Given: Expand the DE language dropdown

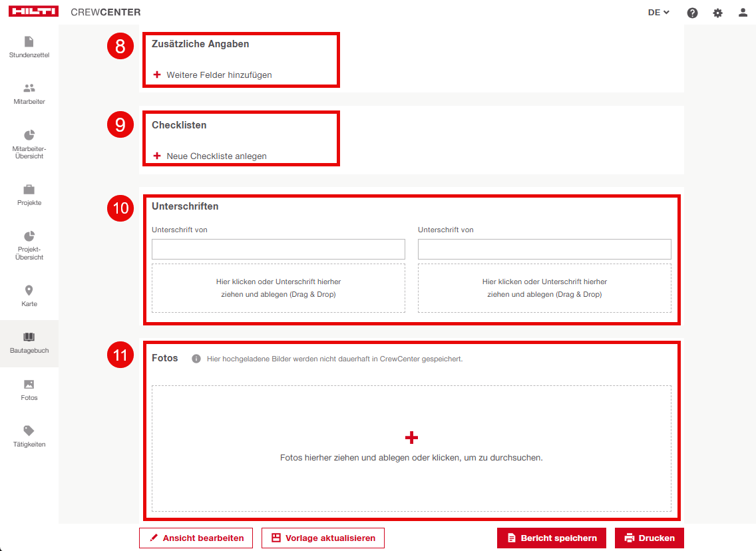Looking at the screenshot, I should 658,13.
